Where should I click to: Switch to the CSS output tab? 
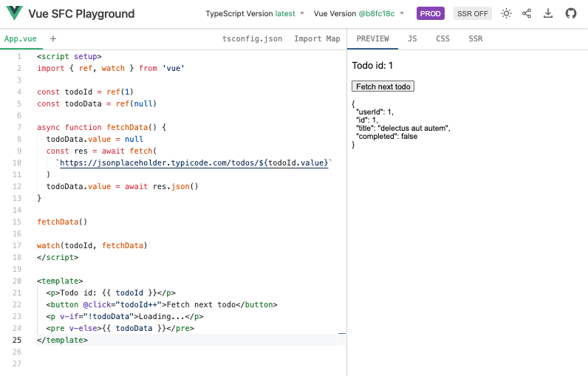(442, 38)
